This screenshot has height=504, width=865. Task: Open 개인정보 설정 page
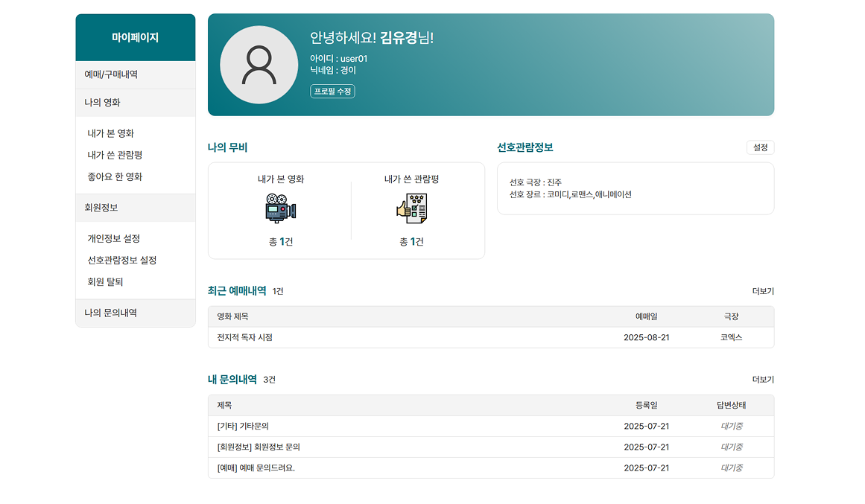pyautogui.click(x=114, y=239)
